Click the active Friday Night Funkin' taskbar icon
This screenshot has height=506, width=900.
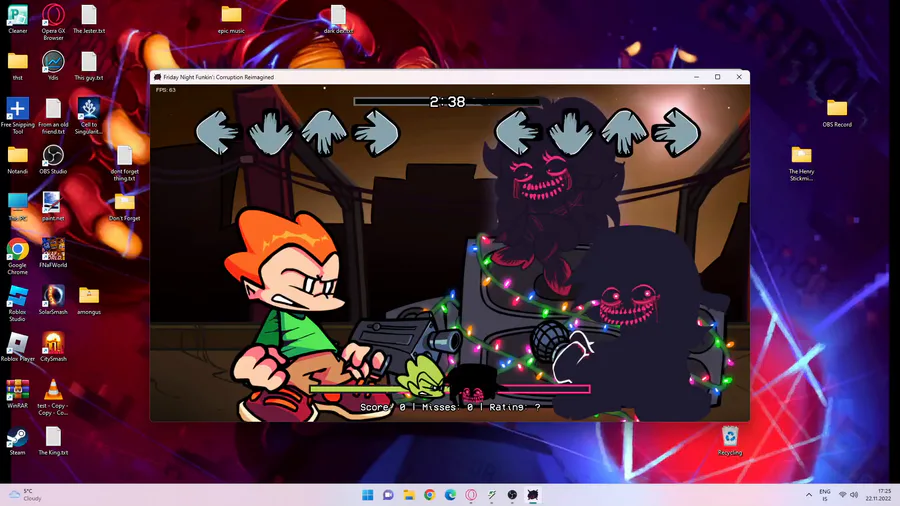coord(533,495)
